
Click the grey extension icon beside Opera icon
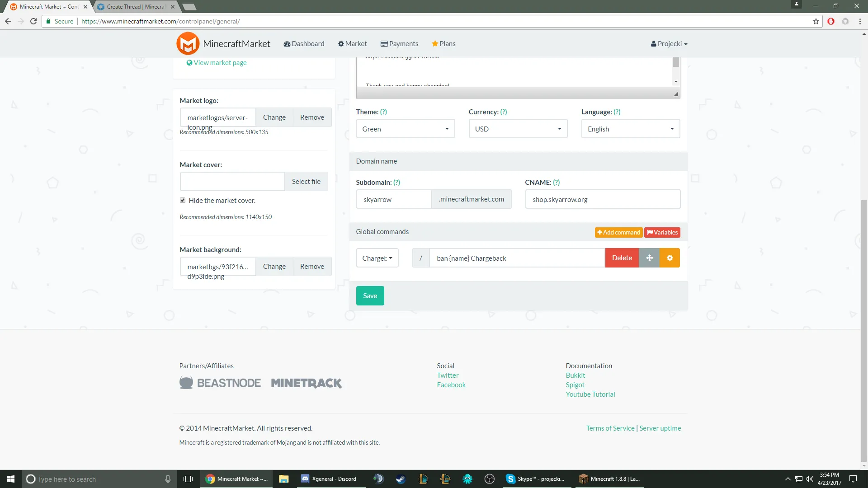tap(845, 21)
